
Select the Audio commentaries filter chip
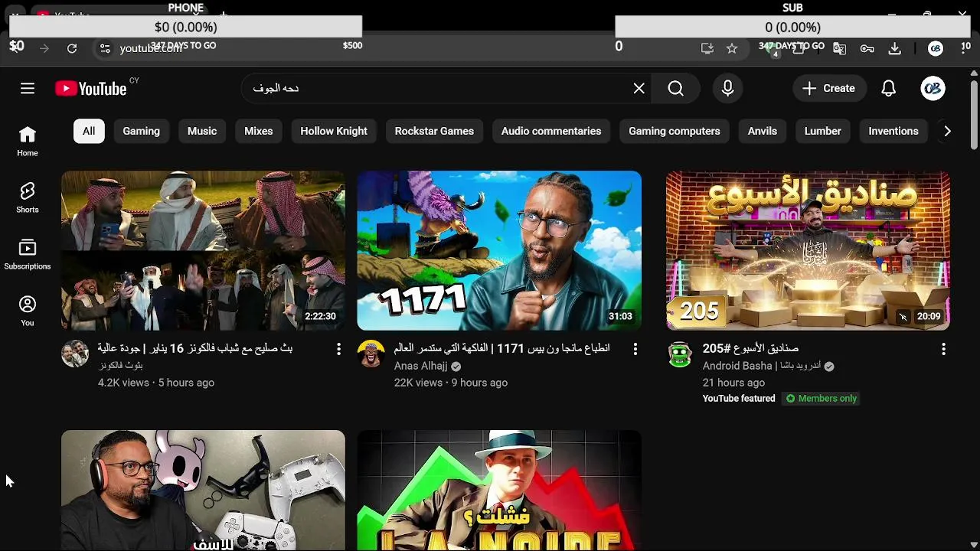click(x=551, y=131)
